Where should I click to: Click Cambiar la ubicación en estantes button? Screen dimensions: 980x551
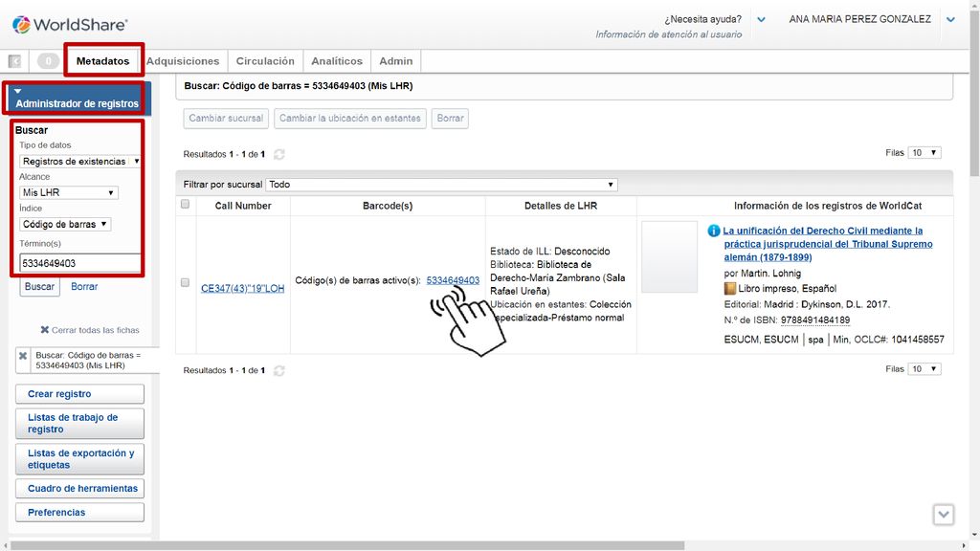click(x=350, y=118)
